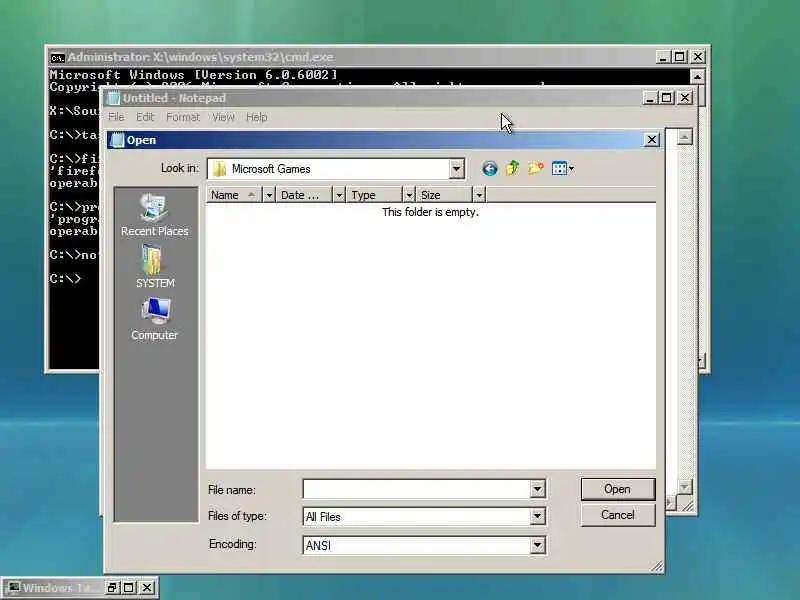The height and width of the screenshot is (600, 800).
Task: Open Computer in the places bar
Action: [155, 319]
